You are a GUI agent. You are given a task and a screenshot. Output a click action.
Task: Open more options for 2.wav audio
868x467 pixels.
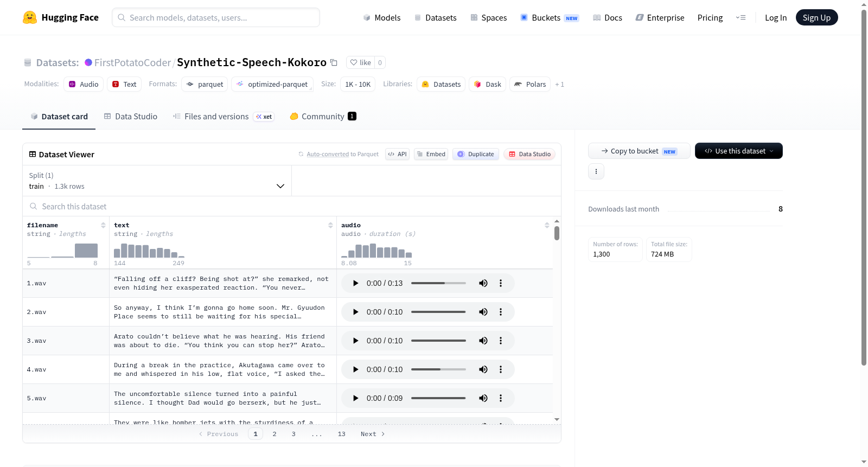tap(501, 312)
